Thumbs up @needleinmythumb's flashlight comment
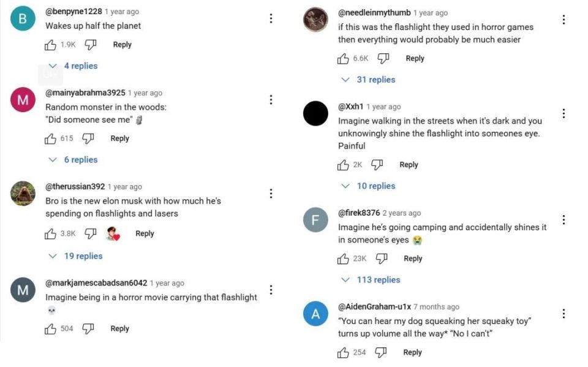The height and width of the screenshot is (367, 588). [x=344, y=59]
